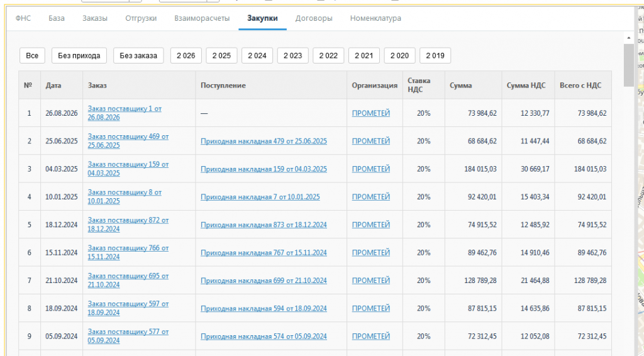Show all purchases with Все button
644x356 pixels.
pos(32,55)
